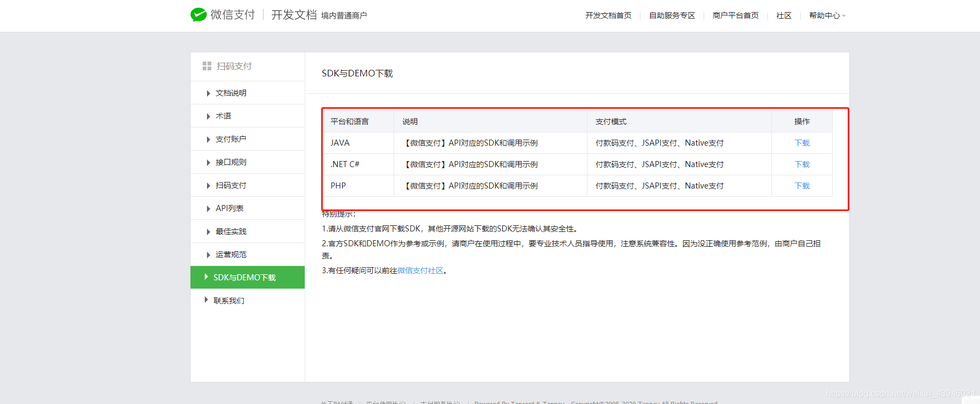Expand the 最佳实践 sidebar arrow
980x404 pixels.
[x=208, y=232]
